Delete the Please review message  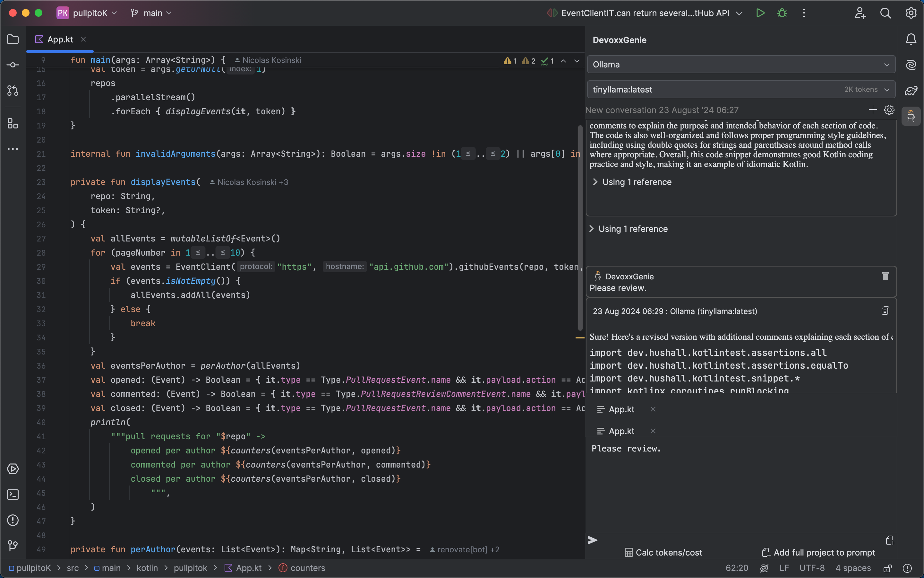tap(885, 276)
